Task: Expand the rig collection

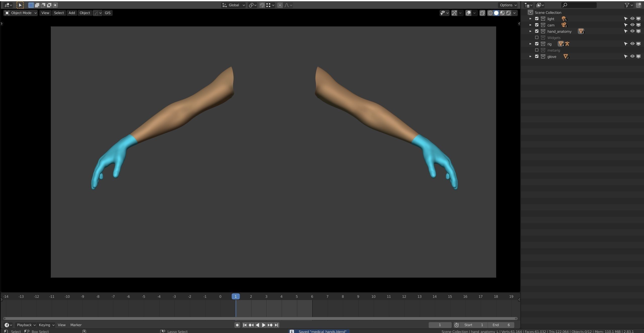Action: pos(530,44)
